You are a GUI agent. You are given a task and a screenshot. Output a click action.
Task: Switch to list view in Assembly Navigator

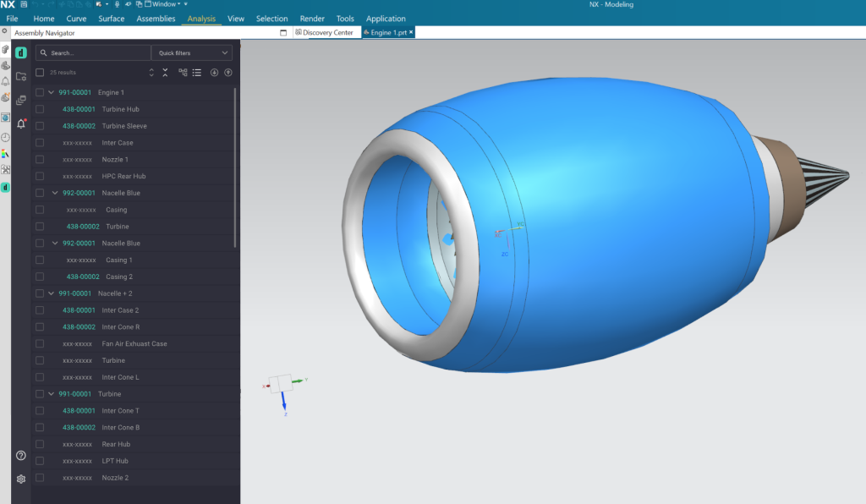coord(197,73)
